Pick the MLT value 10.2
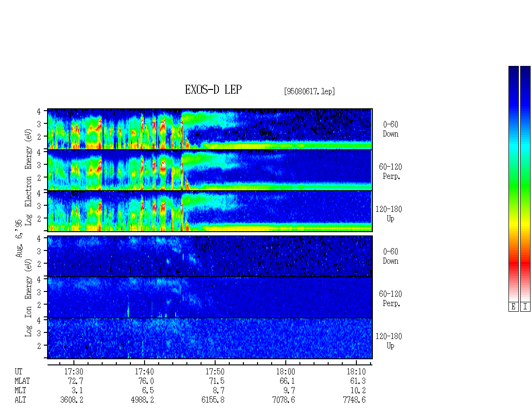Viewport: 532px width, 412px height. (358, 391)
